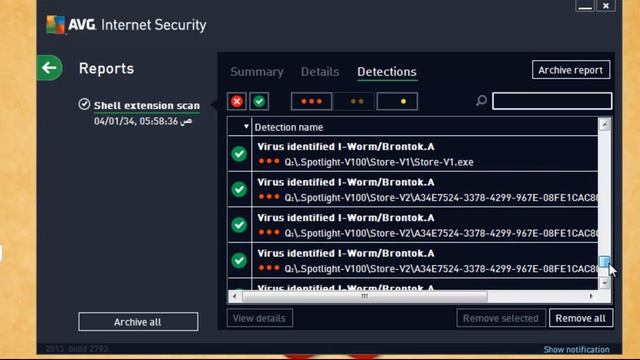Screen dimensions: 640x360
Task: Toggle the single-dot low severity filter
Action: 397,101
